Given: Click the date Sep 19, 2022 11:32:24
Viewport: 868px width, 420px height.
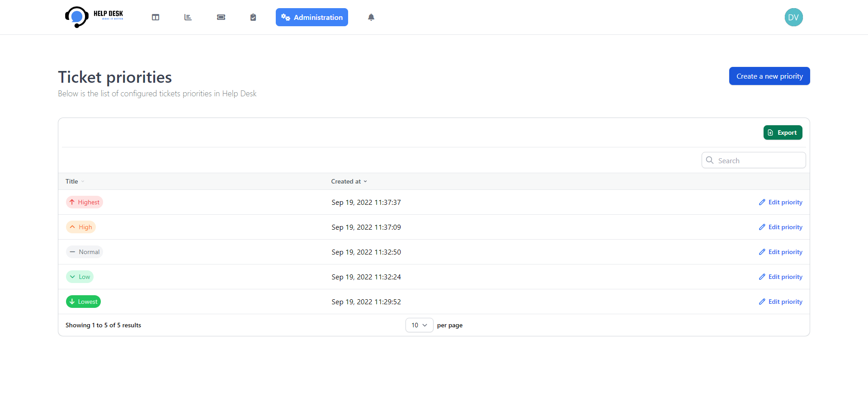Looking at the screenshot, I should [366, 277].
